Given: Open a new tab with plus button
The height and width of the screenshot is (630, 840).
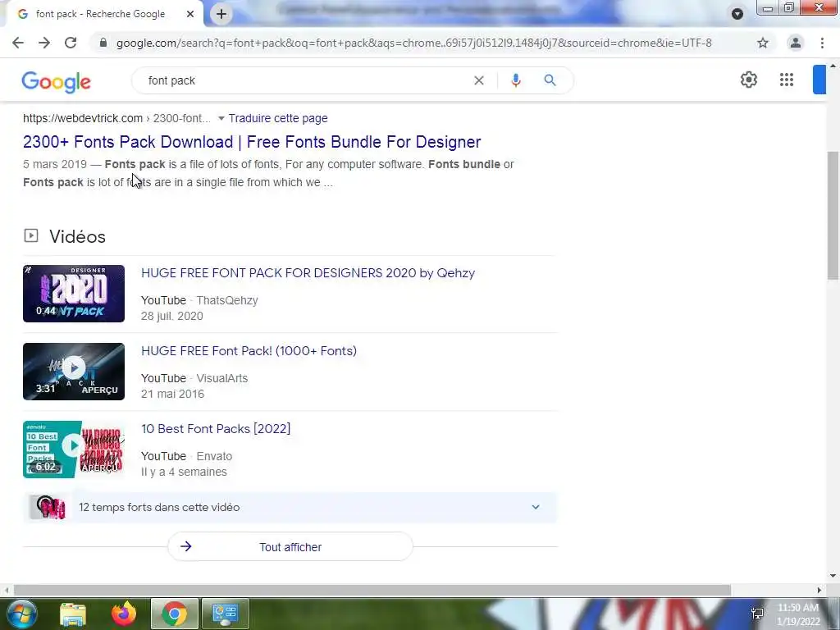Looking at the screenshot, I should (221, 14).
